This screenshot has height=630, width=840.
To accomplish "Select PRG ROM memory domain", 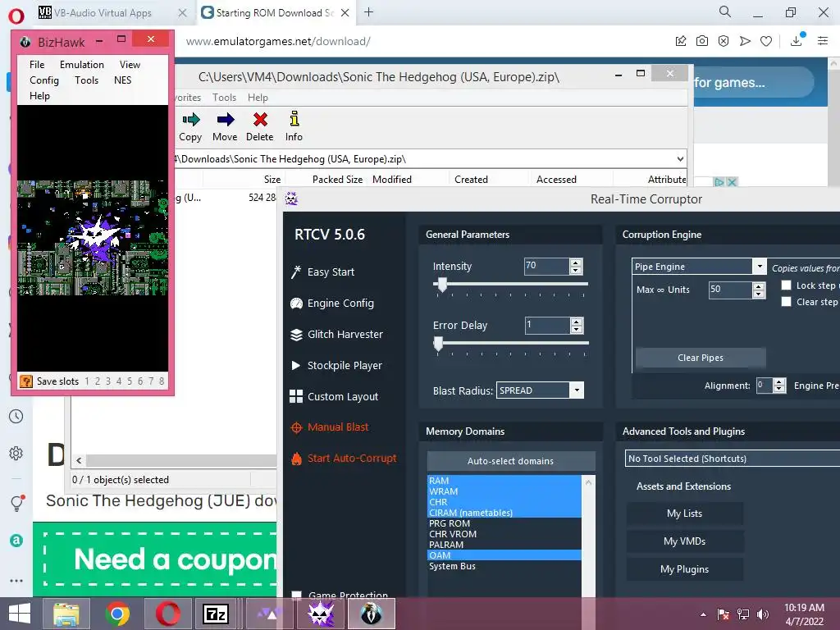I will 504,523.
